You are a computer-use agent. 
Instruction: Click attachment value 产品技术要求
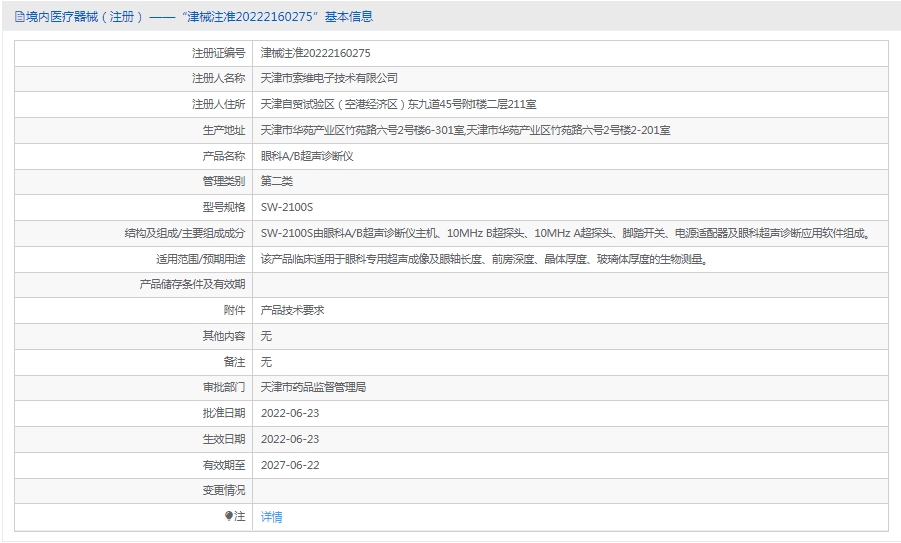tap(292, 310)
